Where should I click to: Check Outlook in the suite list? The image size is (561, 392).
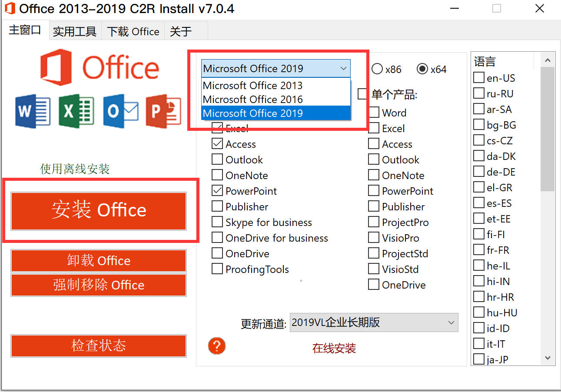coord(217,159)
